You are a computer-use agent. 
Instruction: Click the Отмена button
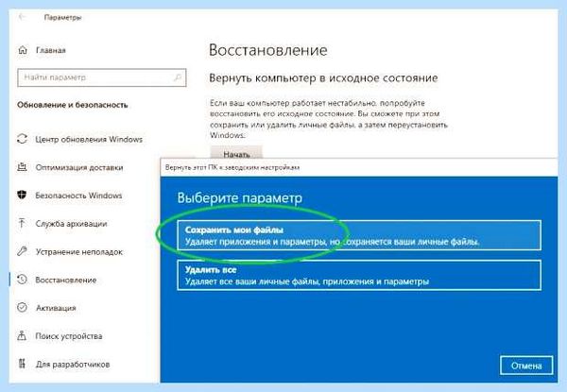tap(526, 366)
